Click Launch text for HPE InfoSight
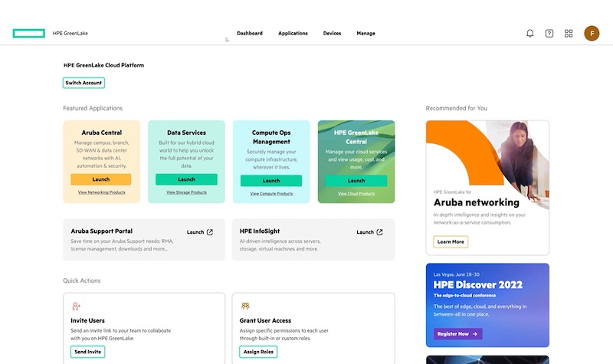The height and width of the screenshot is (364, 613). [365, 232]
